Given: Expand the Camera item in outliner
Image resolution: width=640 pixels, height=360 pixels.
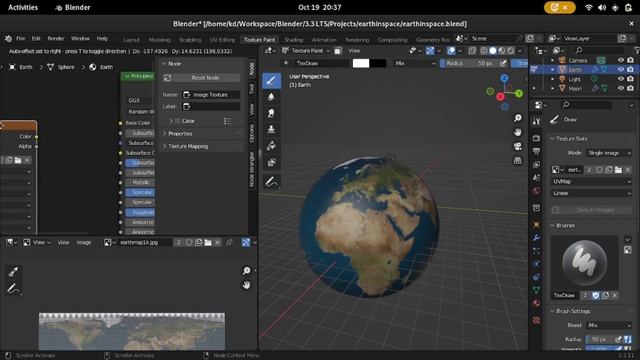Looking at the screenshot, I should pyautogui.click(x=553, y=60).
